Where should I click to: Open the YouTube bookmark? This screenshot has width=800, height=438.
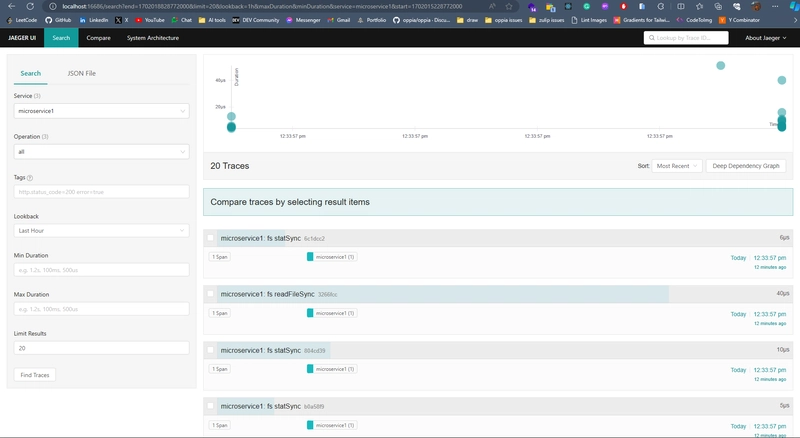point(150,20)
